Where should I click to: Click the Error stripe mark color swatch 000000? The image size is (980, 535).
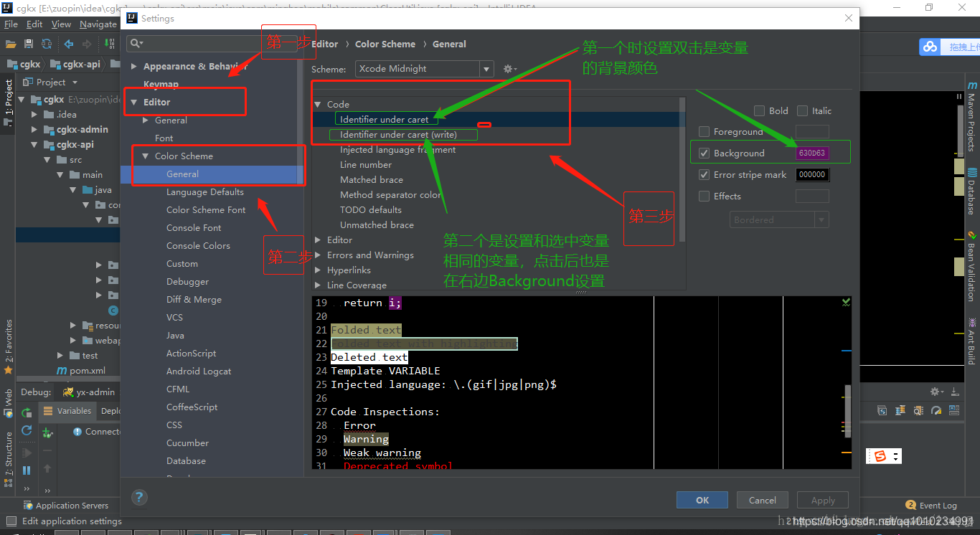pos(812,174)
